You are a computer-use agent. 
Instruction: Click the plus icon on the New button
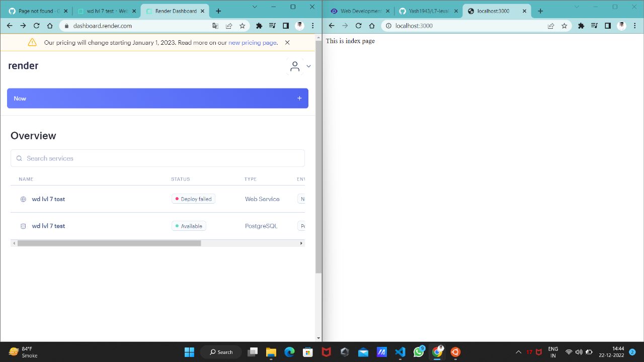299,99
